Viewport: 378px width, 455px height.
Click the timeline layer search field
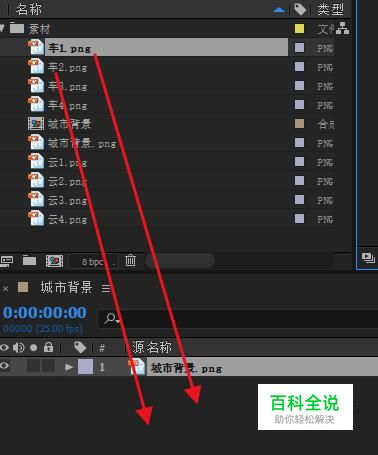click(x=238, y=319)
